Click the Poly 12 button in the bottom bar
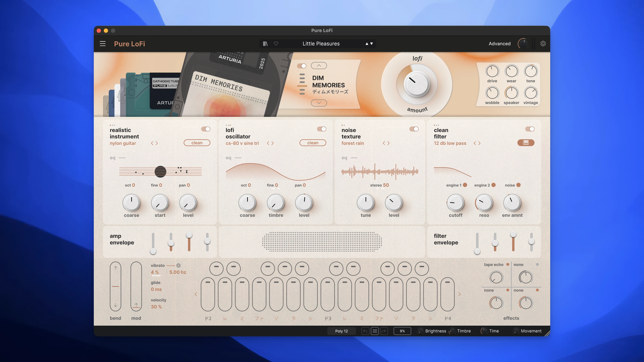The height and width of the screenshot is (362, 644). point(341,331)
